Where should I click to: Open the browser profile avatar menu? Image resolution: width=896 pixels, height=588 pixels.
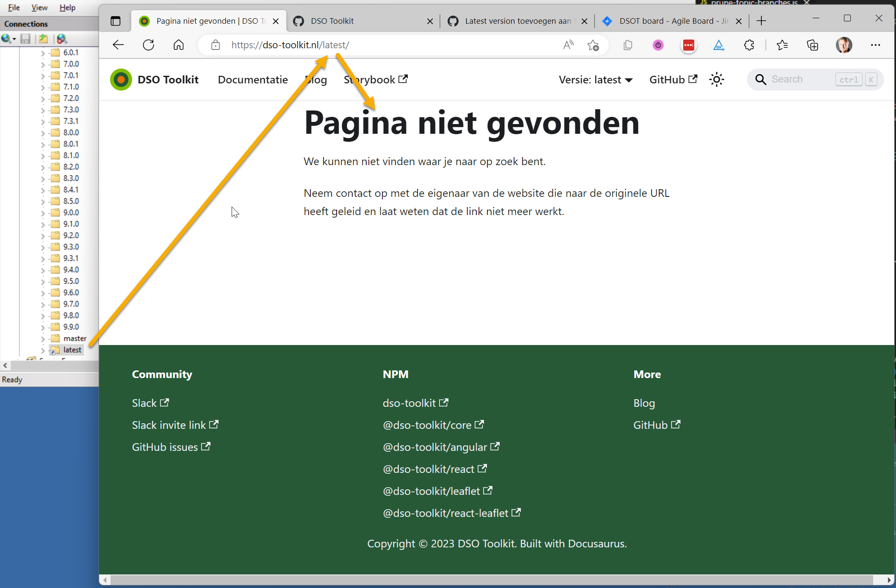pos(844,45)
